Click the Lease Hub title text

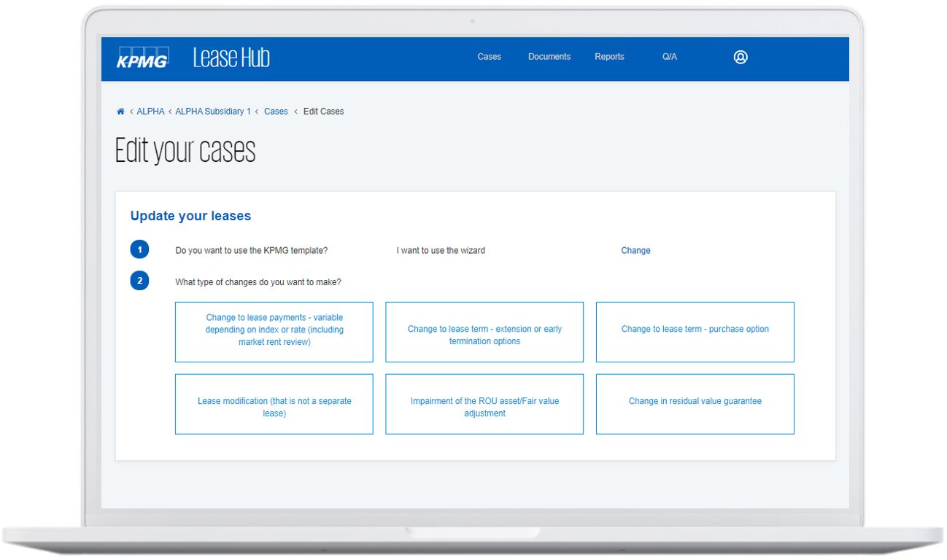click(231, 58)
